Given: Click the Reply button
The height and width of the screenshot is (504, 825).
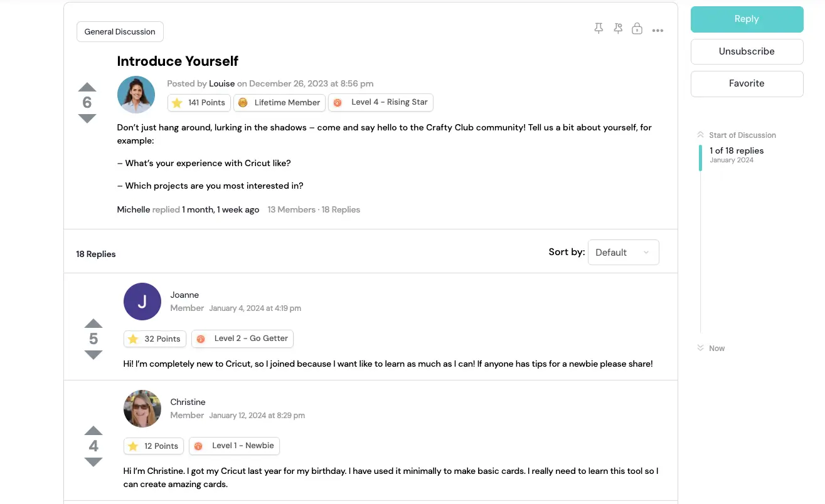Looking at the screenshot, I should (x=747, y=19).
